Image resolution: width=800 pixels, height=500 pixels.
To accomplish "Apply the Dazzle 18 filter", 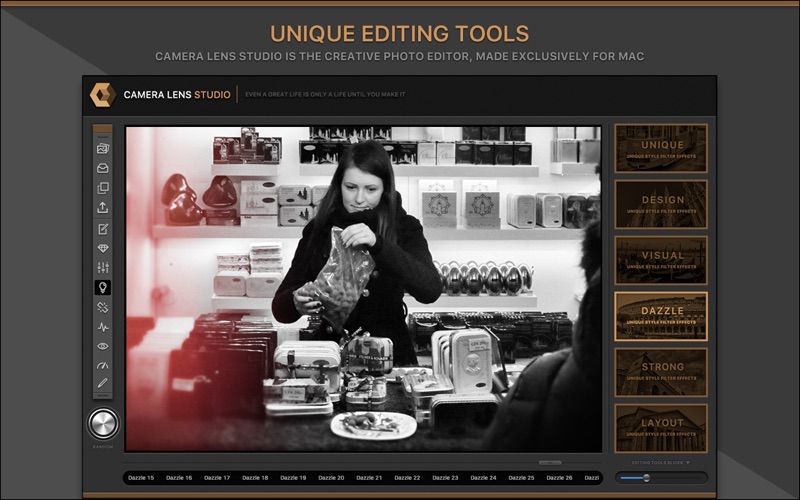I will tap(255, 478).
